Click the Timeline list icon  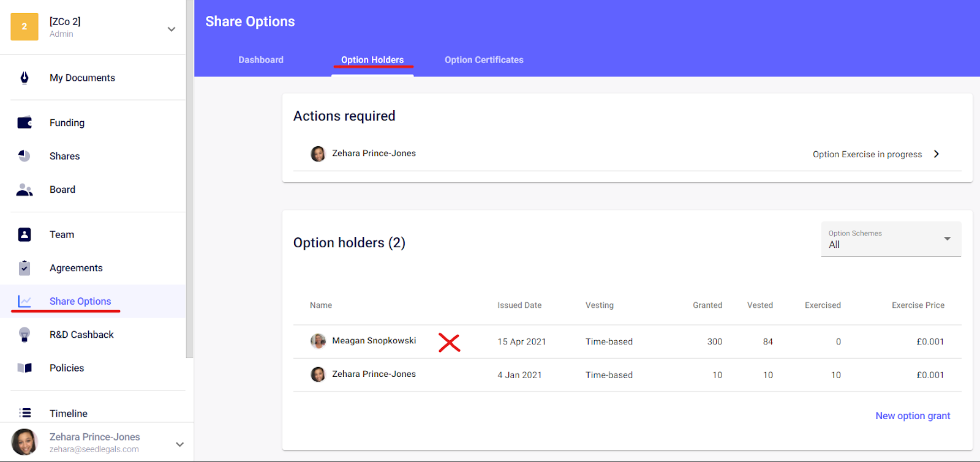click(24, 413)
